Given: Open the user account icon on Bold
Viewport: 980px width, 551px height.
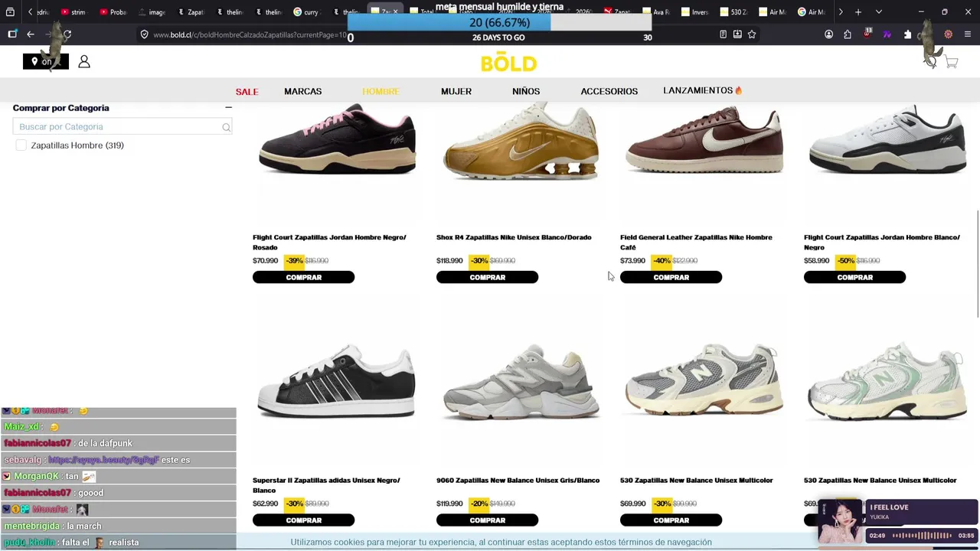Looking at the screenshot, I should (x=84, y=62).
